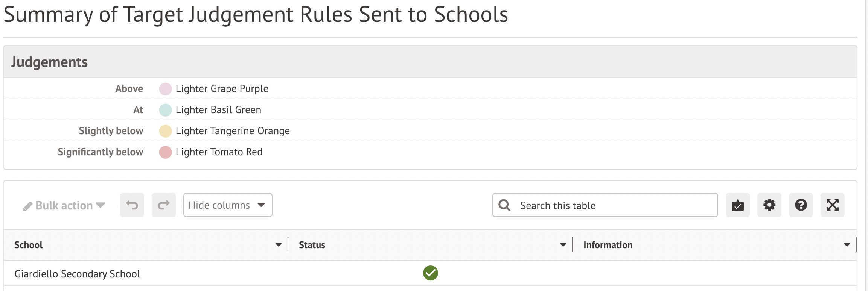Expand table to fullscreen
868x291 pixels.
pyautogui.click(x=832, y=205)
